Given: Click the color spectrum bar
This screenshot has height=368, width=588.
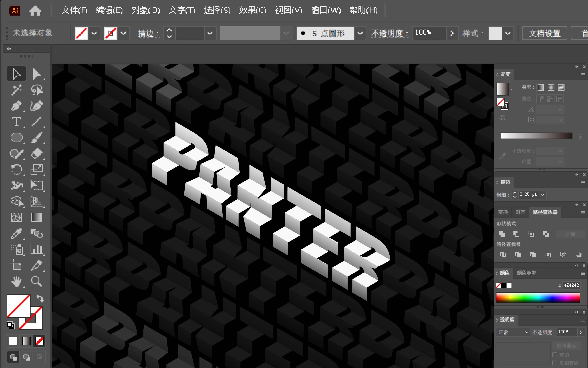Looking at the screenshot, I should pos(538,298).
